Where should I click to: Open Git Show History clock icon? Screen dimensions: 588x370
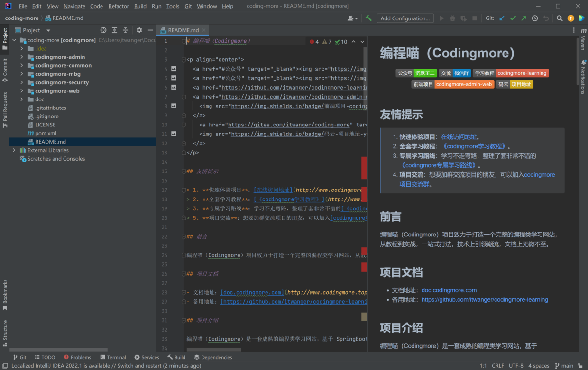click(535, 18)
